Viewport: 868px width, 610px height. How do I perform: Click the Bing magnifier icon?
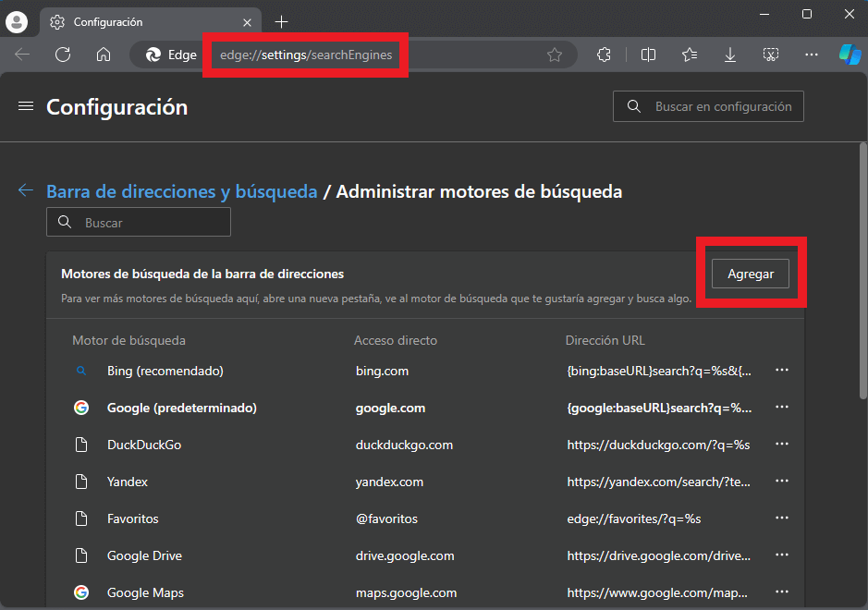pyautogui.click(x=80, y=371)
